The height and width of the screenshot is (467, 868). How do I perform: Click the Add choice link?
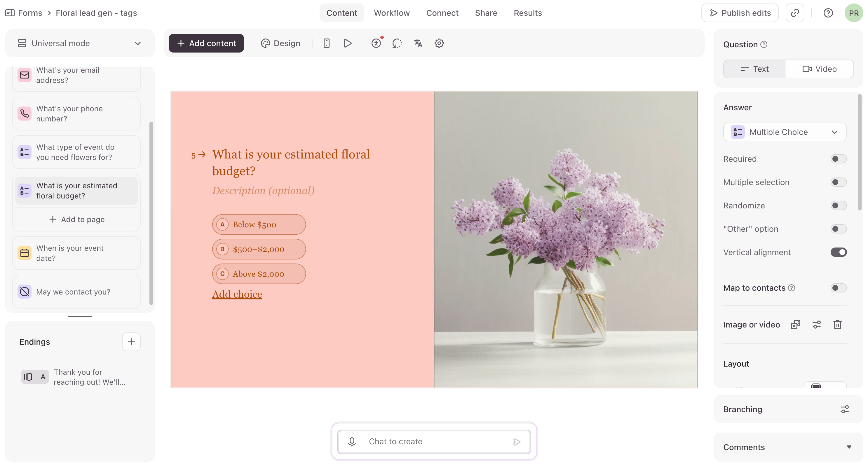(x=237, y=294)
